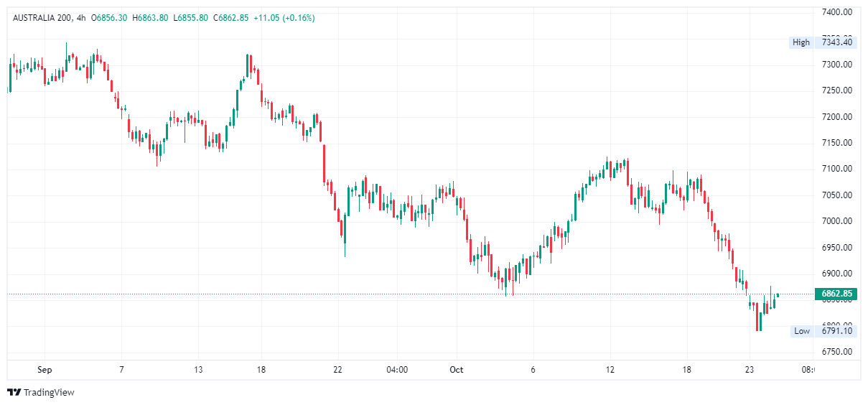
Task: Click the High 7343.40 price marker
Action: point(822,42)
